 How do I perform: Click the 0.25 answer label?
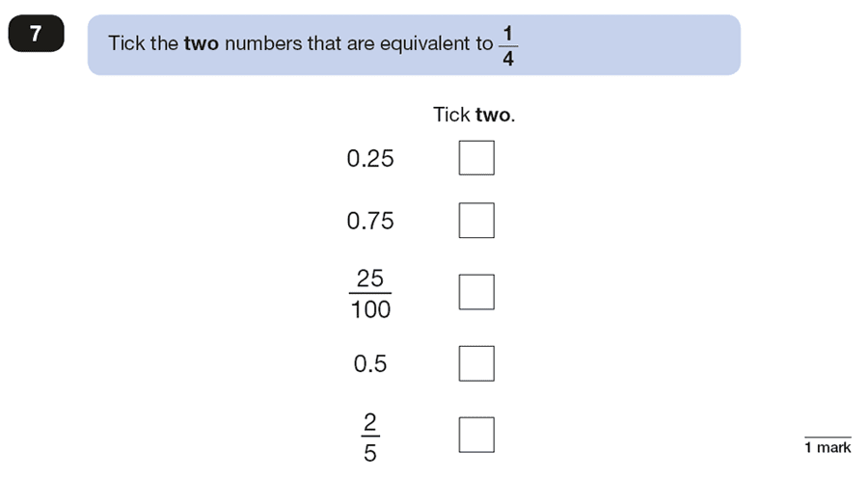coord(370,158)
